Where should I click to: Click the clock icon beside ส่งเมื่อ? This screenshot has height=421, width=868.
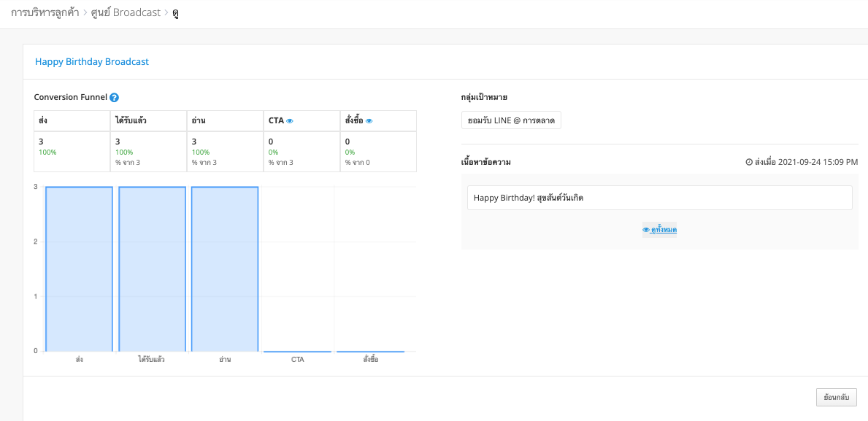[749, 162]
